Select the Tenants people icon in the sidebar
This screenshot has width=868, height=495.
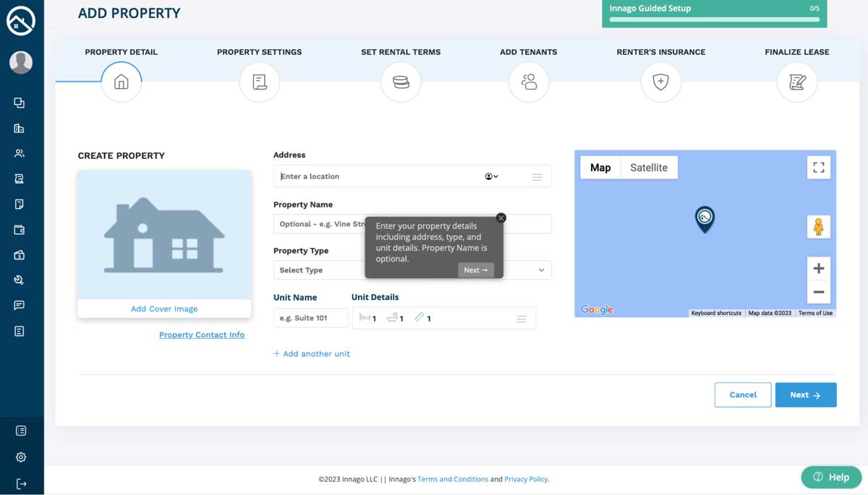22,153
